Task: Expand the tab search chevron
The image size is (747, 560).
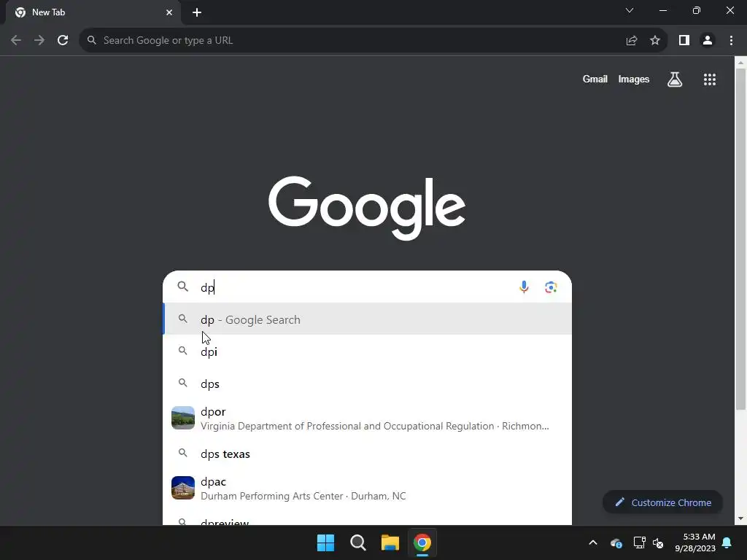Action: (630, 10)
